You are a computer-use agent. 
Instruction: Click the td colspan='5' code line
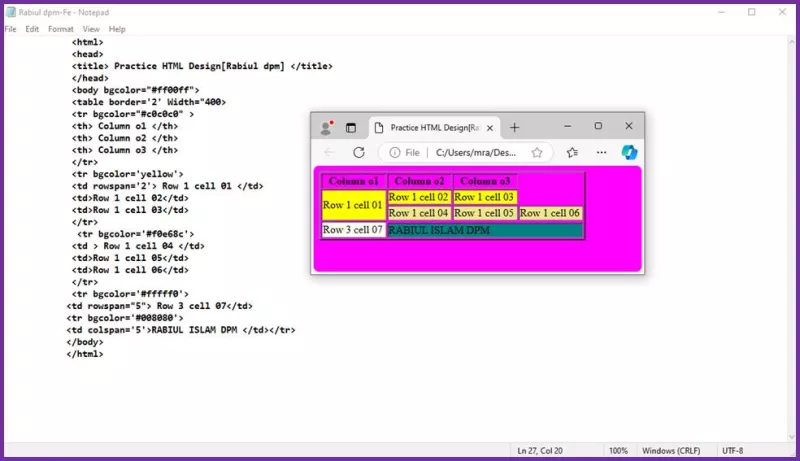point(181,330)
